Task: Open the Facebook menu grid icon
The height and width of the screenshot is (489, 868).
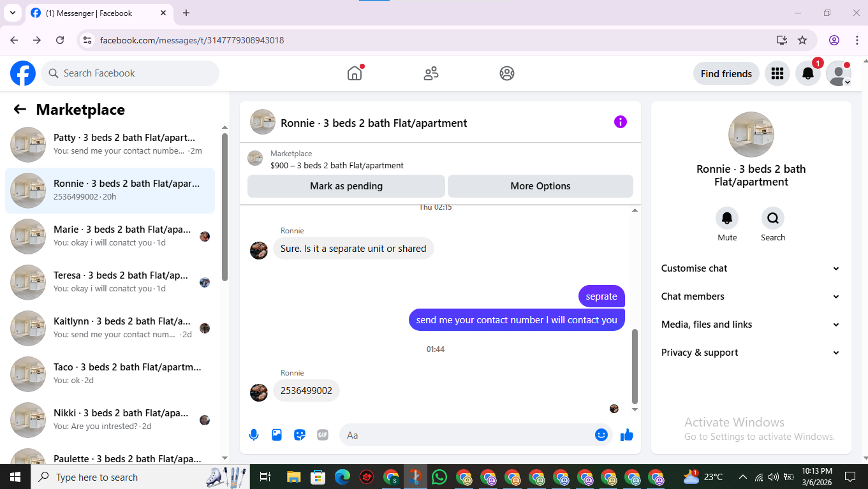Action: (777, 73)
